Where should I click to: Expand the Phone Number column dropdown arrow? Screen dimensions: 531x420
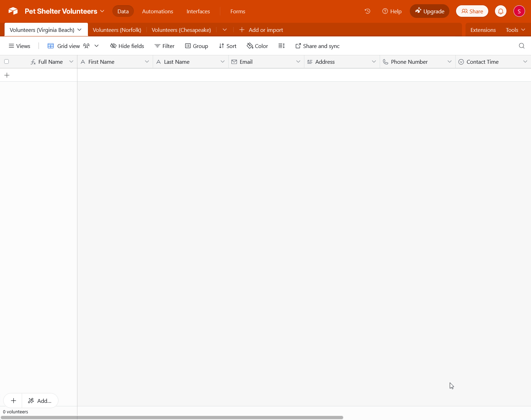point(449,62)
